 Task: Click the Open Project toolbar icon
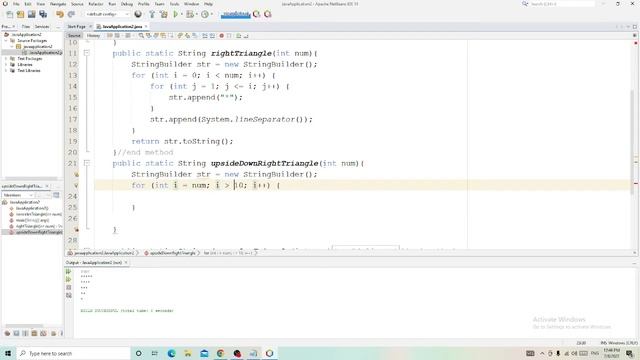click(x=31, y=14)
